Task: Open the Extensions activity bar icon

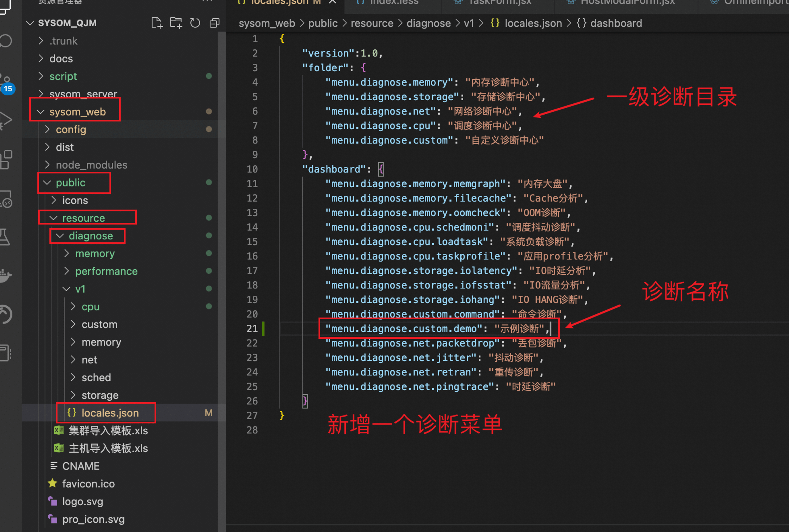Action: click(x=7, y=160)
